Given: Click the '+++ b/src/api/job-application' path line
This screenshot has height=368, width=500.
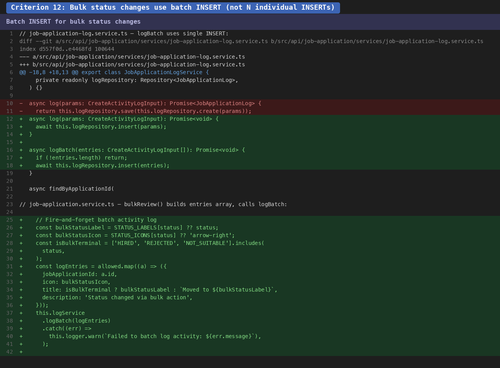Looking at the screenshot, I should [x=132, y=65].
